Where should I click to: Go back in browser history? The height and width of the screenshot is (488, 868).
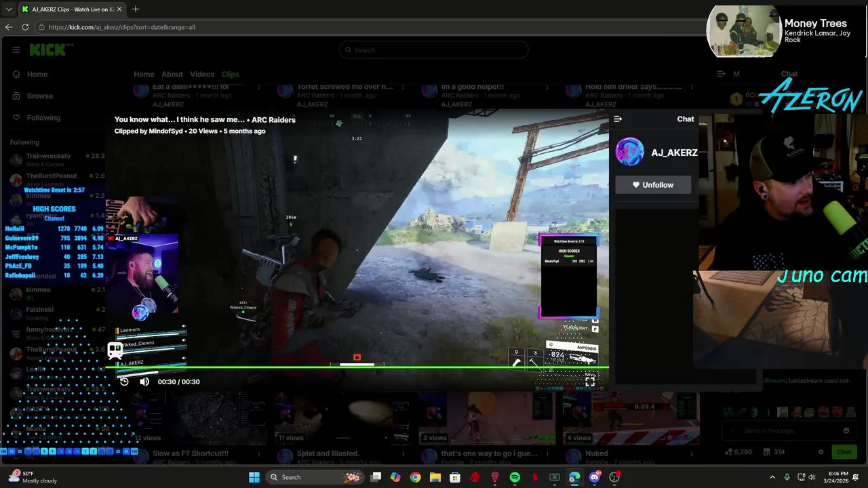(9, 27)
